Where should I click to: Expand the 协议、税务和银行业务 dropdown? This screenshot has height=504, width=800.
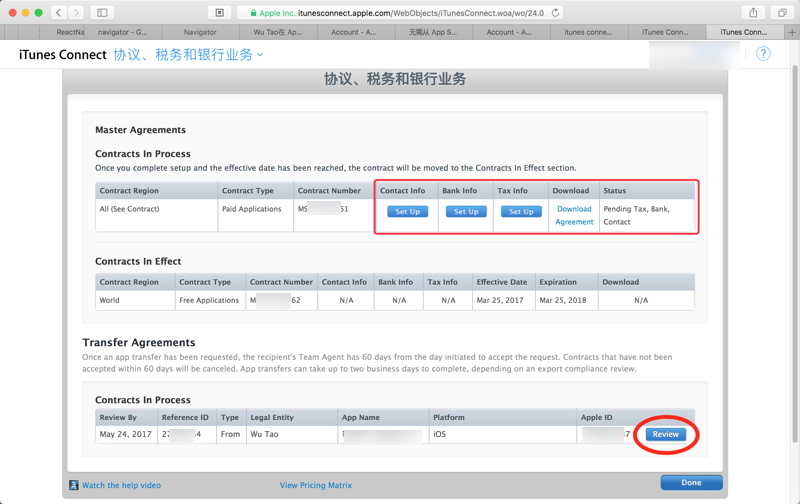click(188, 55)
